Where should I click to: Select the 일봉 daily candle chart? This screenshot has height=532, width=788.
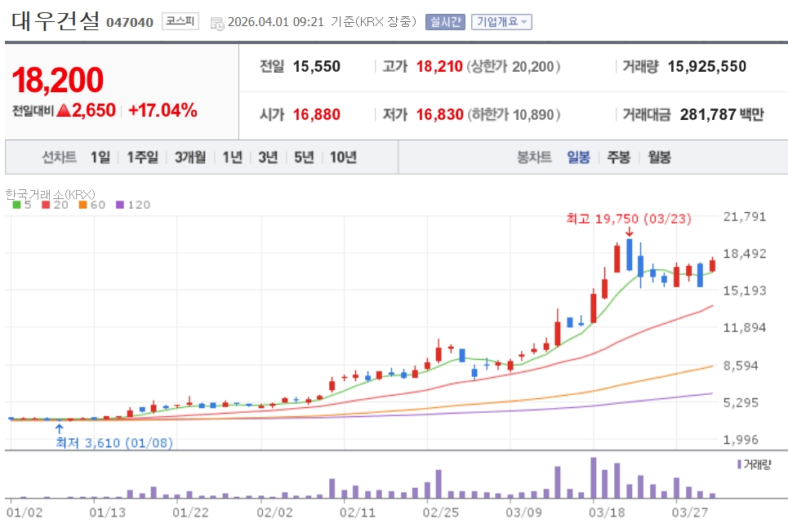click(578, 157)
